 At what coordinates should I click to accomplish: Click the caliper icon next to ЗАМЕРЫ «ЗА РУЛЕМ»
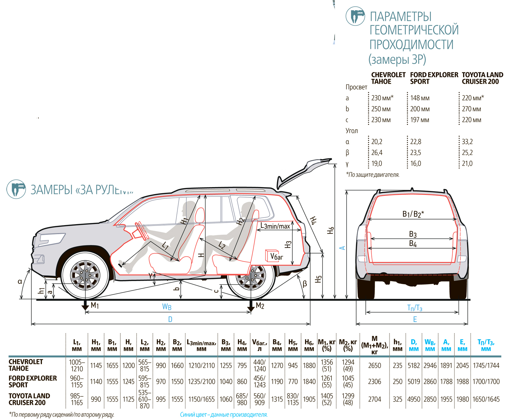click(16, 189)
